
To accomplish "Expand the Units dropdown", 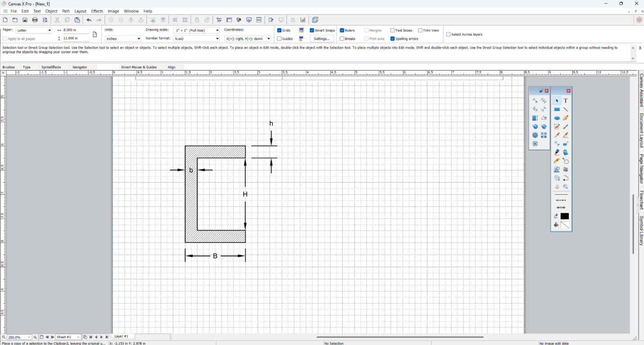I will click(x=122, y=39).
